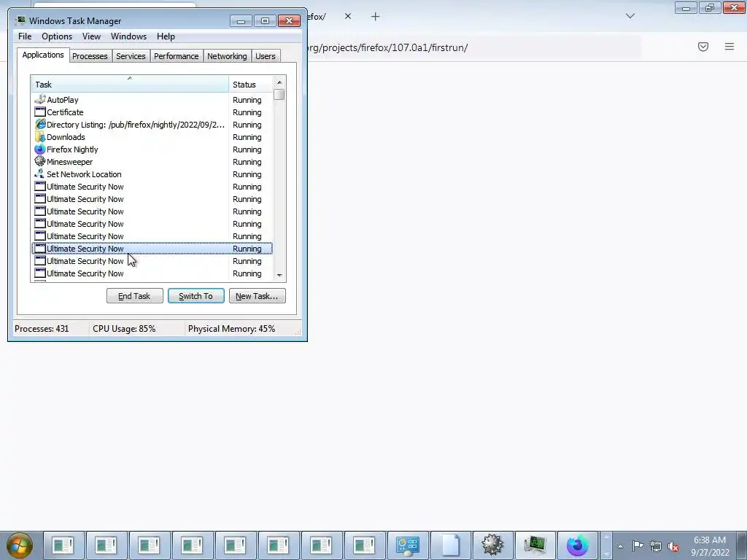Open the Windows menu in Task Manager
Screen dimensions: 747x560
pos(128,36)
